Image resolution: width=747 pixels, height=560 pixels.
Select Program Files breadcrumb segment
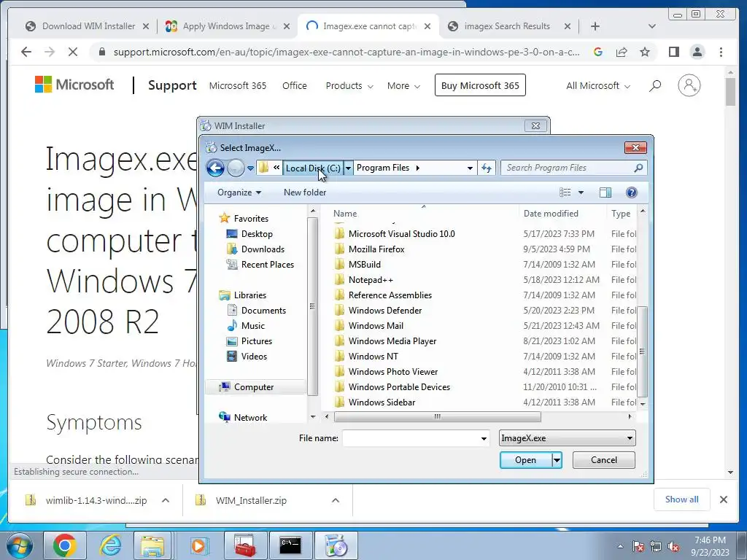383,168
